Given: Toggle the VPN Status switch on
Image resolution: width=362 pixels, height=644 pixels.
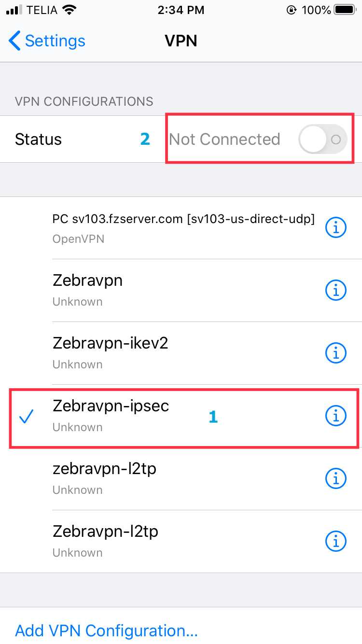Looking at the screenshot, I should click(x=322, y=140).
